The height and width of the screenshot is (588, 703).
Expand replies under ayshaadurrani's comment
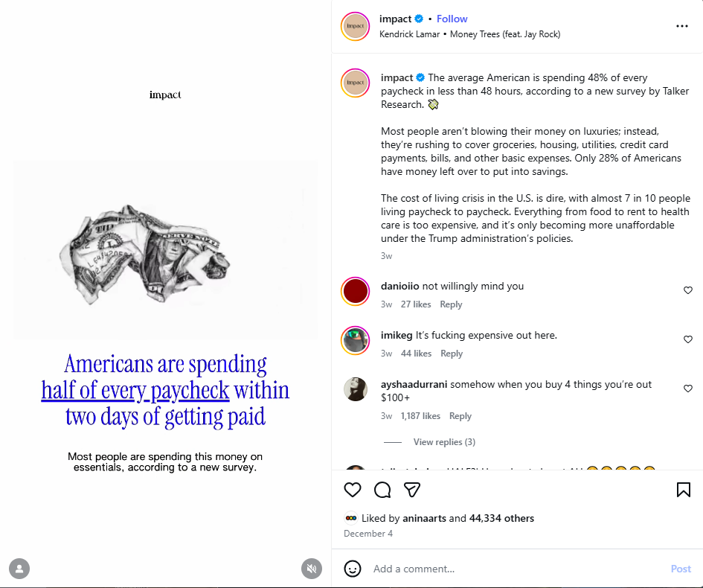(x=444, y=441)
